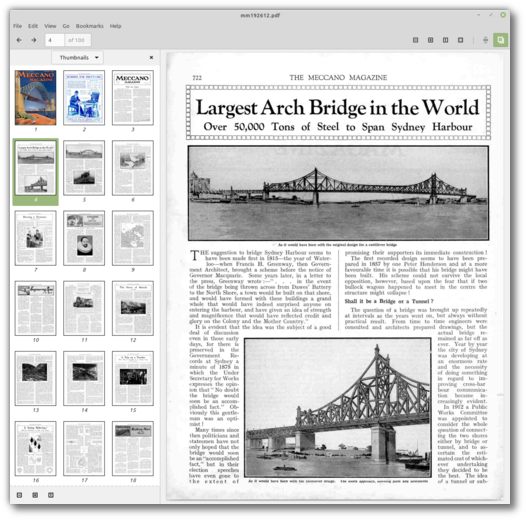Click the lower close-up bridge photo on page
Image resolution: width=526 pixels, height=520 pixels.
(338, 408)
